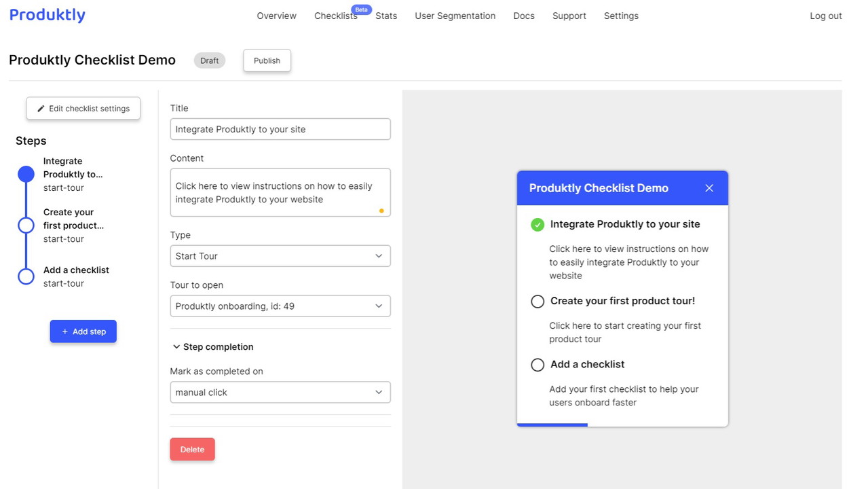Click the green checkmark on Integrate Produktly item
Screen dimensions: 868x489
537,225
